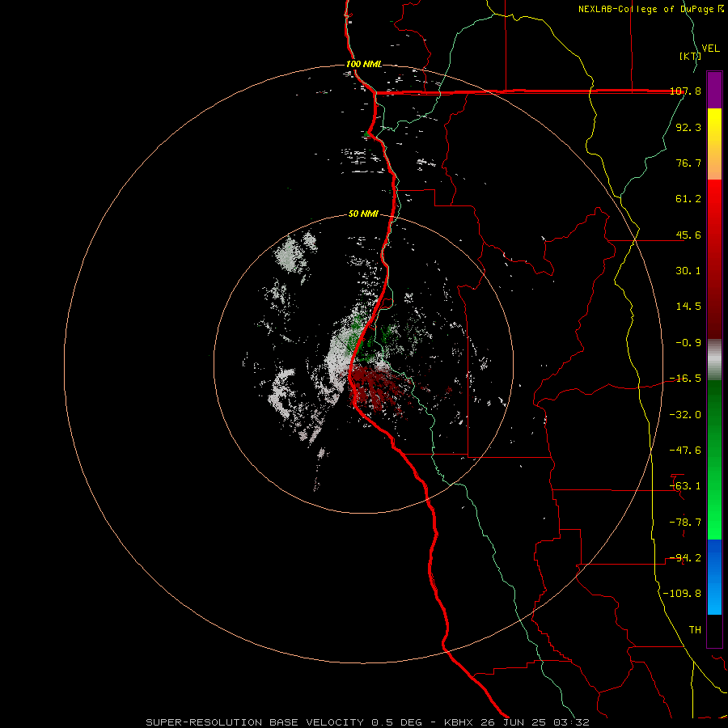Select the -78.7 legend value
728x728 pixels.
686,523
